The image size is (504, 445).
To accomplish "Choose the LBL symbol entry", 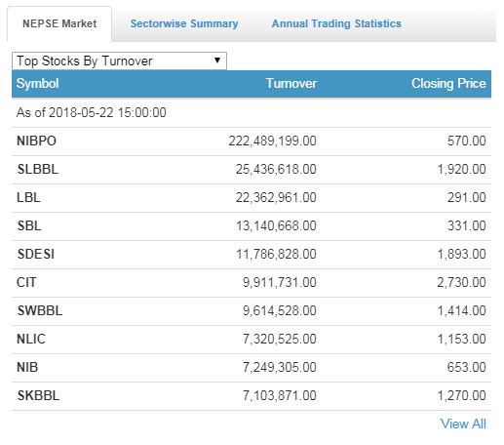I will [x=28, y=197].
